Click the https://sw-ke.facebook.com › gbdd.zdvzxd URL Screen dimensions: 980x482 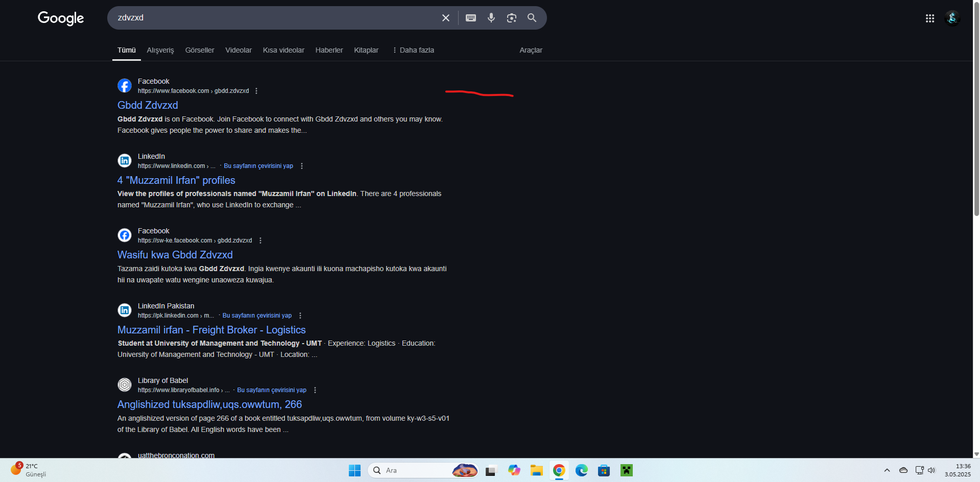point(195,240)
